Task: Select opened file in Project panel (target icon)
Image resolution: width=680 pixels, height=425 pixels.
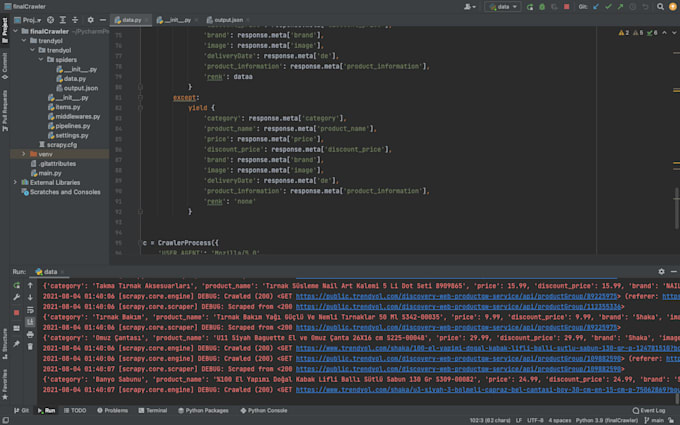Action: [x=50, y=20]
